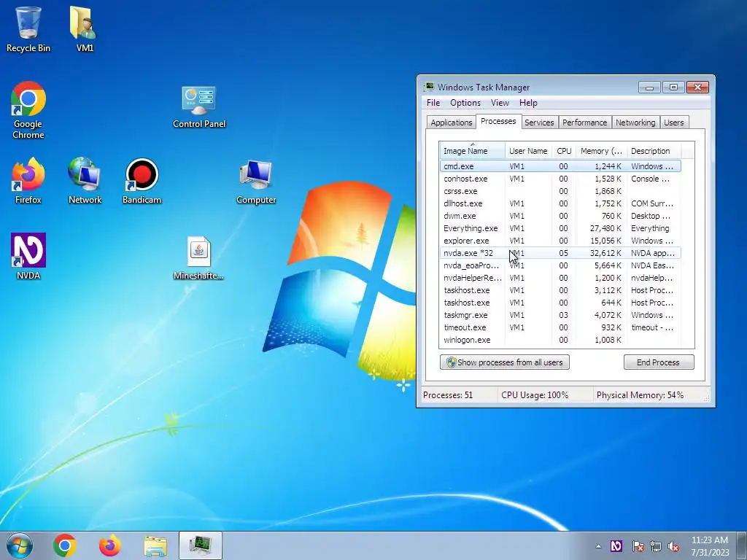Select the Network desktop icon
This screenshot has height=560, width=747.
(x=85, y=181)
